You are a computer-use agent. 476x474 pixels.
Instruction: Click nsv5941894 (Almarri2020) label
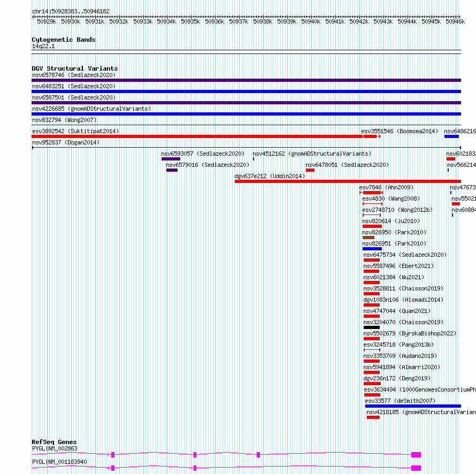[x=402, y=367]
